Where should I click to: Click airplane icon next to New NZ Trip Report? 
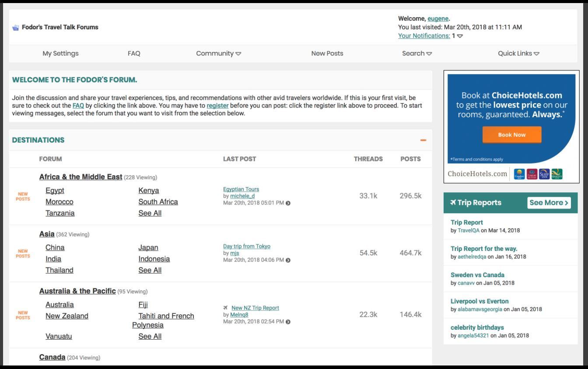[225, 308]
